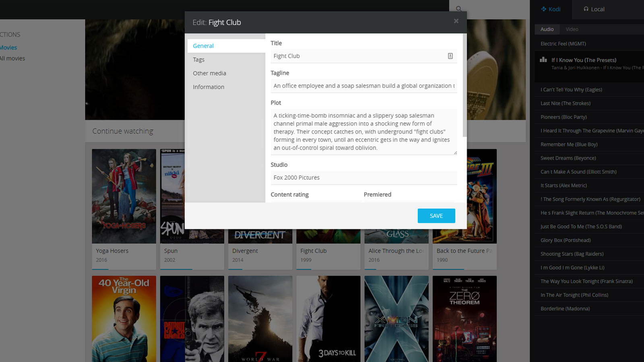The width and height of the screenshot is (644, 362).
Task: Open the X-Men First Class poster
Action: point(396,319)
